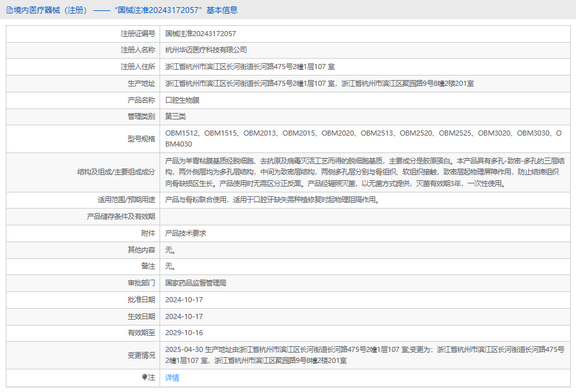Viewport: 576px width, 392px height.
Task: Open the 详情 details link
Action: click(172, 378)
